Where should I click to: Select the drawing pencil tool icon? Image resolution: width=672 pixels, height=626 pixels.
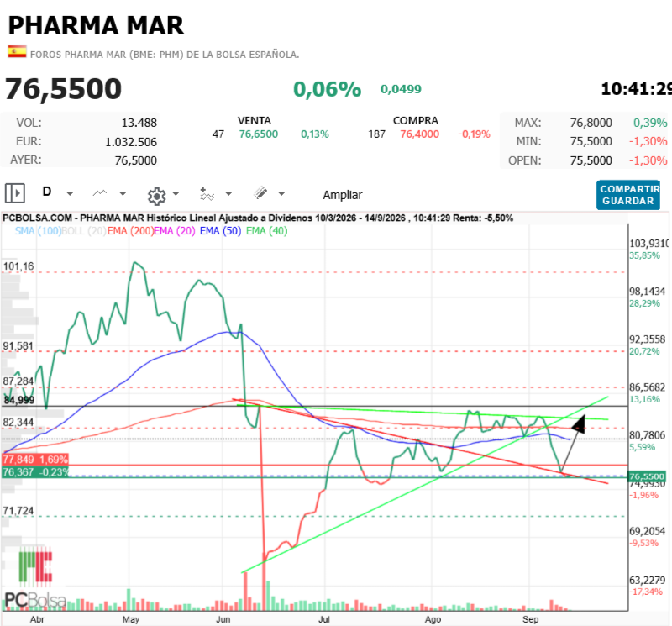(x=260, y=193)
